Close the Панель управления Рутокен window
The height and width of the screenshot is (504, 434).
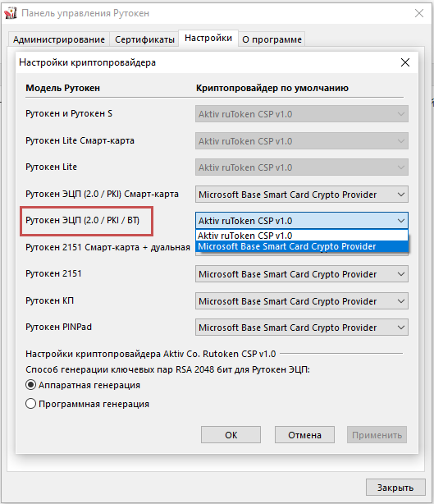point(419,13)
